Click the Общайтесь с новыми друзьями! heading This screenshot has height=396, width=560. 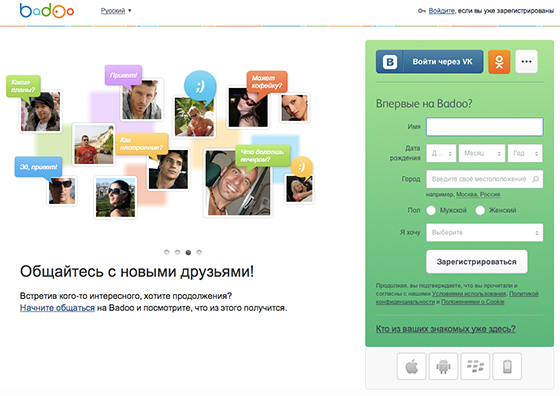click(x=137, y=271)
